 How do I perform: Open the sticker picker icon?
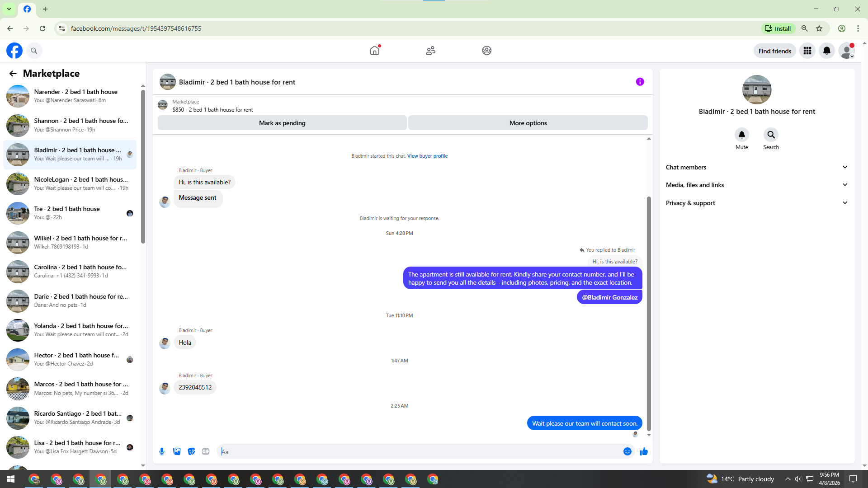191,451
